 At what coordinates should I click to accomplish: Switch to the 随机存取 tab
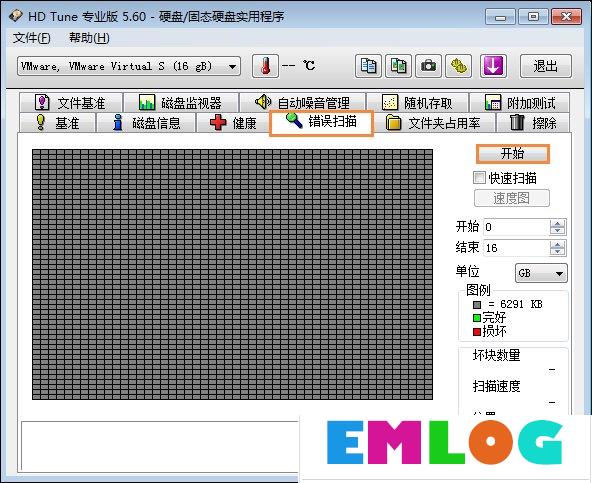pos(417,103)
